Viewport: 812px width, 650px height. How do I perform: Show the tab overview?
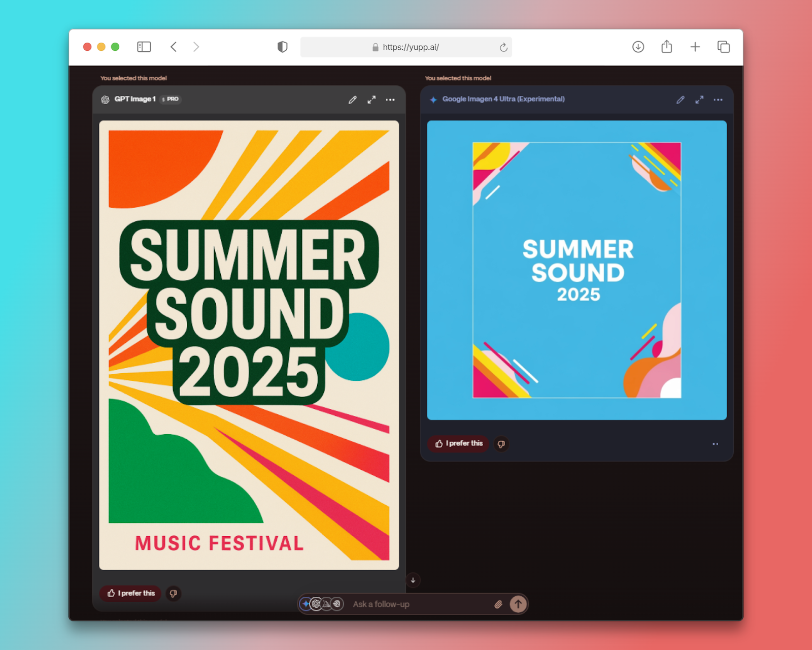tap(724, 47)
